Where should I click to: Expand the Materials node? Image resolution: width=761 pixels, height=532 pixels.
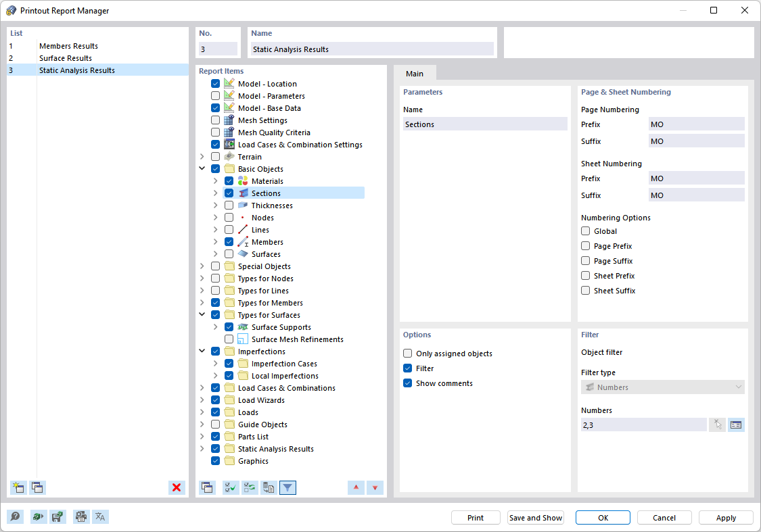(x=216, y=180)
